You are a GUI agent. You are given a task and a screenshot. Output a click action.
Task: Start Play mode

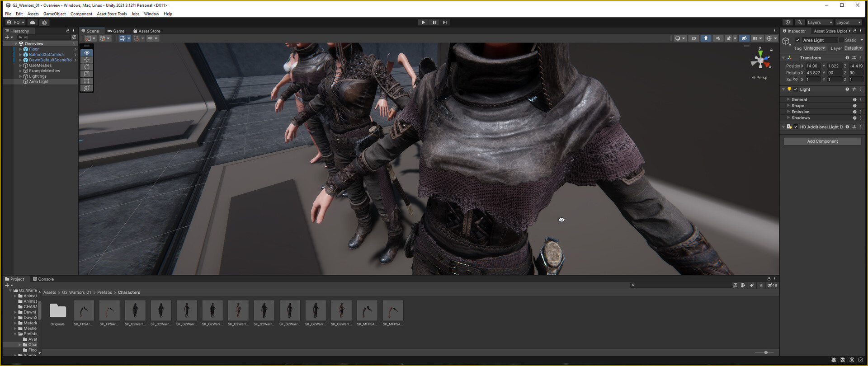coord(423,22)
